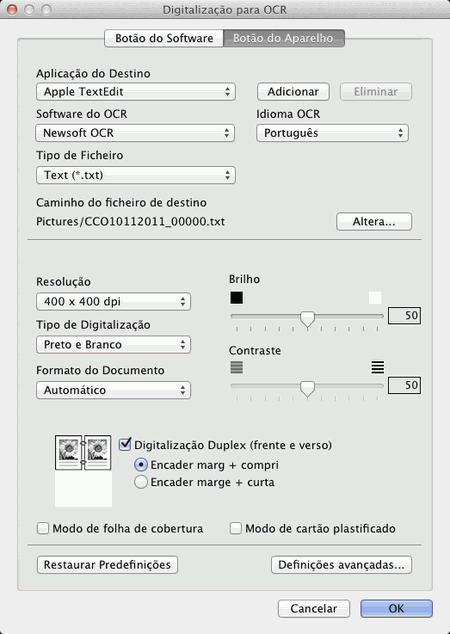Disable Digitalização Duplex checkbox
Screen dimensions: 450x634
pyautogui.click(x=125, y=444)
